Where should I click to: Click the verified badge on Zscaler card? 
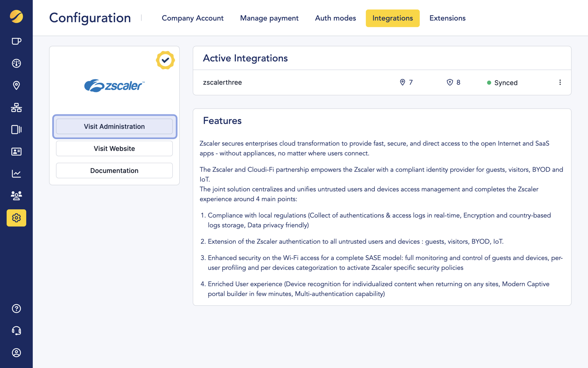coord(165,60)
